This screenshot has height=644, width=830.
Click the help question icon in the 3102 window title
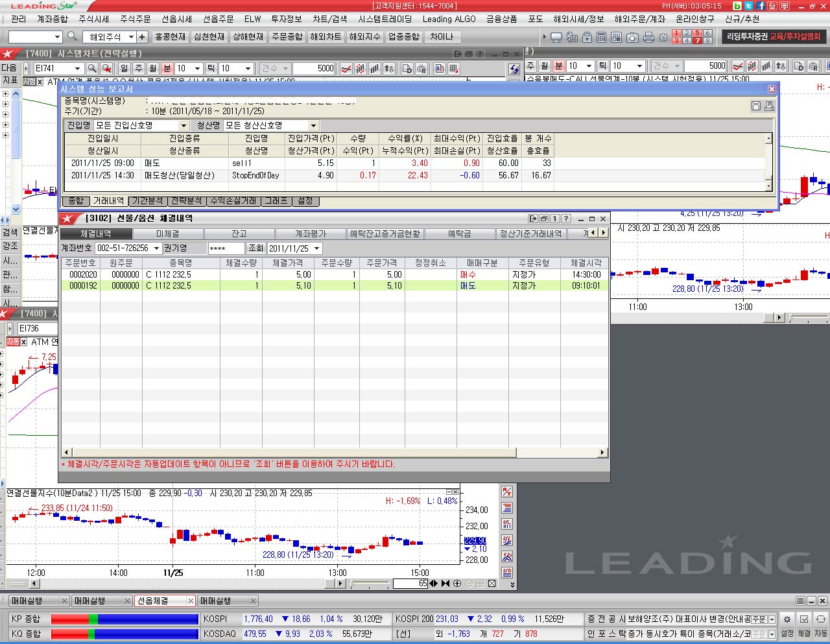coord(565,219)
